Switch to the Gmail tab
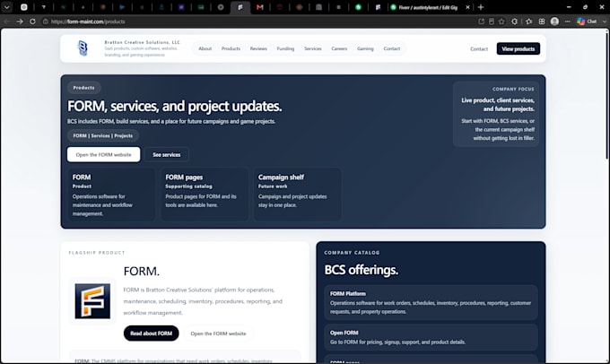 pos(260,7)
